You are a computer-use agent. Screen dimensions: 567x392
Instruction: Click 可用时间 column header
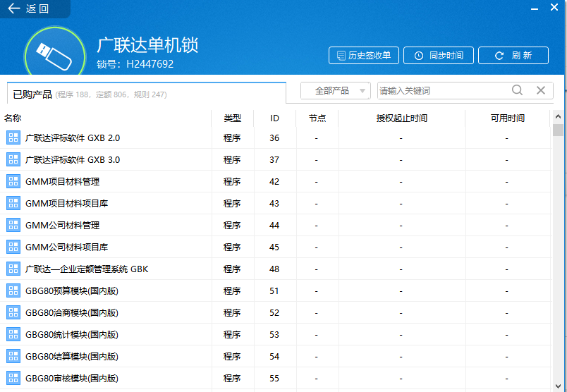click(x=508, y=118)
